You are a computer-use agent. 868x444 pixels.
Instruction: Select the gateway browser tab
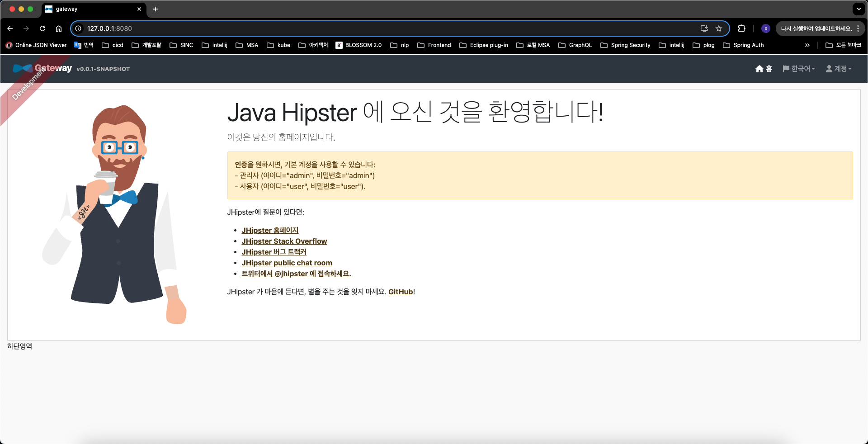pyautogui.click(x=94, y=9)
